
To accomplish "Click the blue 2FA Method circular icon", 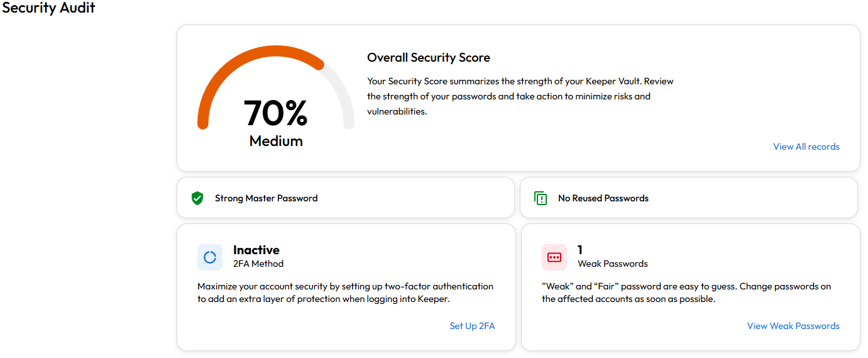I will coord(210,257).
